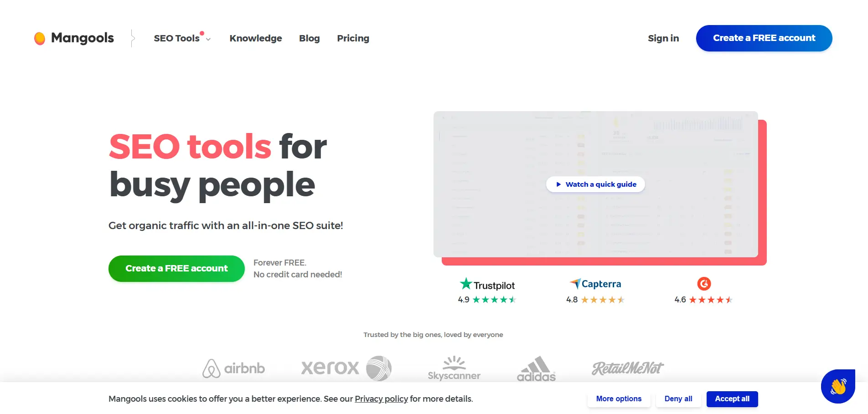
Task: Expand the SEO Tools dropdown menu
Action: [x=182, y=38]
